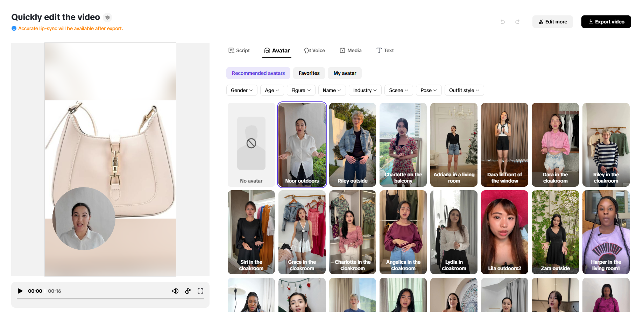The height and width of the screenshot is (313, 644).
Task: Expand the Gender filter dropdown
Action: [x=242, y=90]
